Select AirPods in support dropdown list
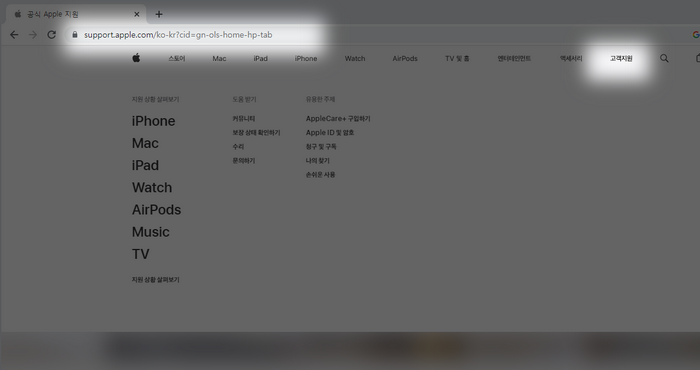The width and height of the screenshot is (700, 370). tap(156, 210)
